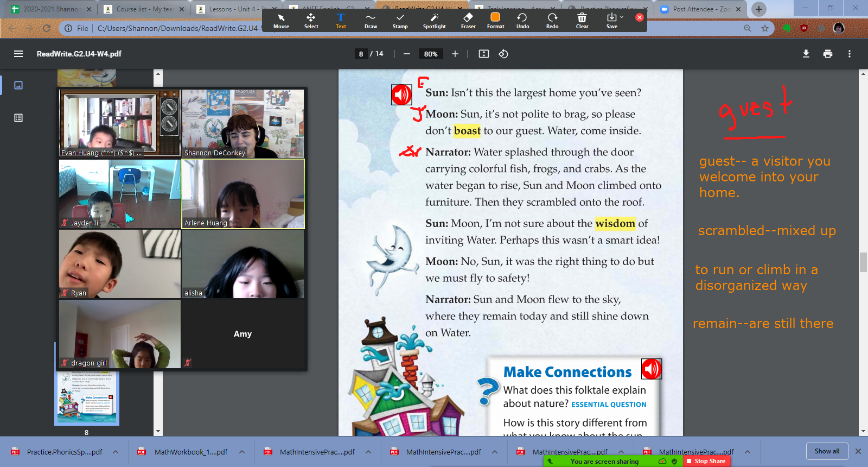Viewport: 868px width, 467px height.
Task: Rotate the PDF counterclockwise
Action: tap(503, 54)
